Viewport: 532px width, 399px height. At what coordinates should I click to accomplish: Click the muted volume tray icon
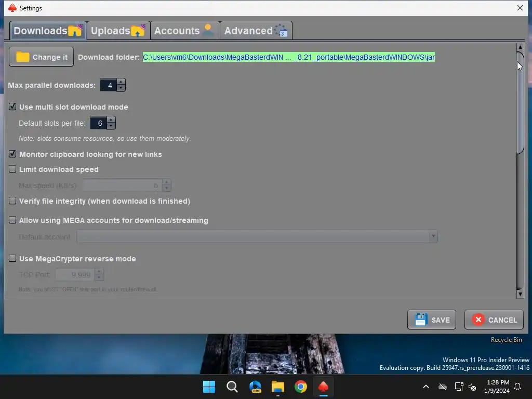coord(472,387)
